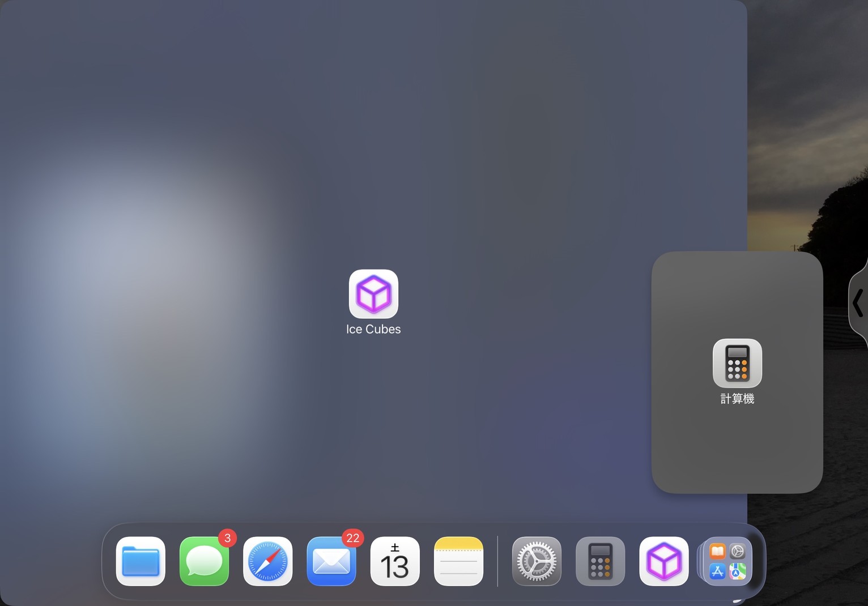This screenshot has width=868, height=606.
Task: Open the Mail app in the dock
Action: (x=331, y=561)
